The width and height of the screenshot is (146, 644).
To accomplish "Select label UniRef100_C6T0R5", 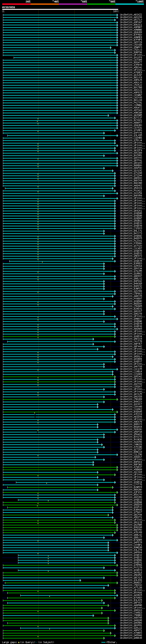I will [131, 60].
